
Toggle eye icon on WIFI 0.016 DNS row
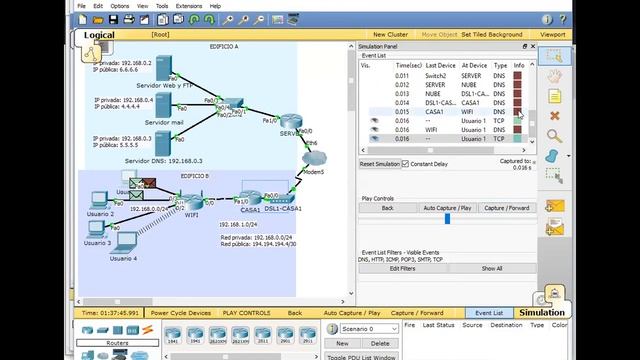click(x=374, y=129)
